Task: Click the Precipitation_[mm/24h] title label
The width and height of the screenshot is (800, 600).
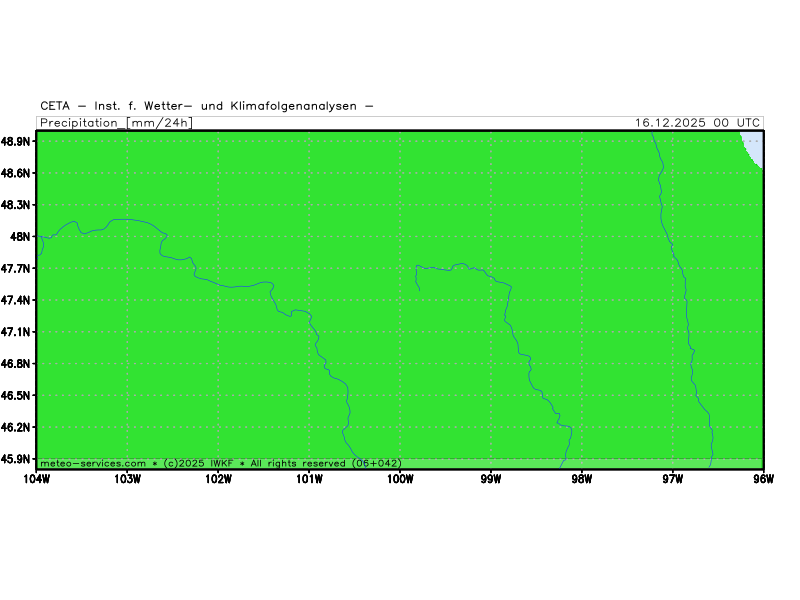Action: point(116,123)
